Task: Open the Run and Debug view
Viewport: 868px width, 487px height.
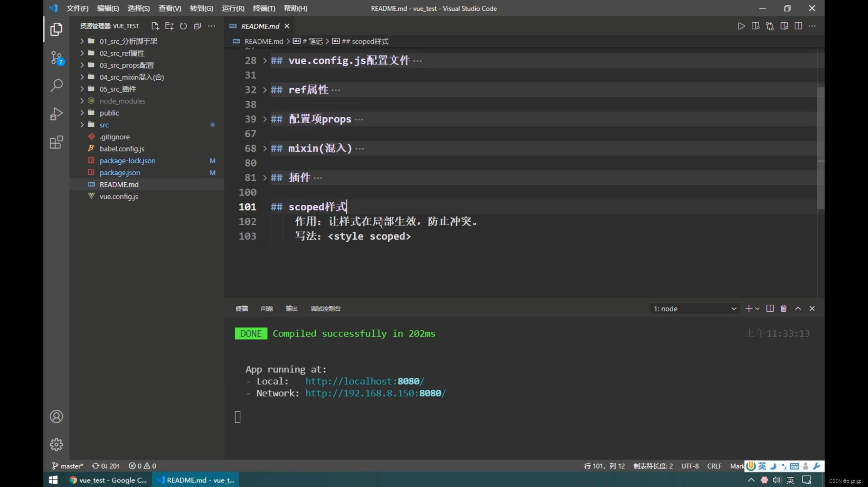Action: (x=56, y=114)
